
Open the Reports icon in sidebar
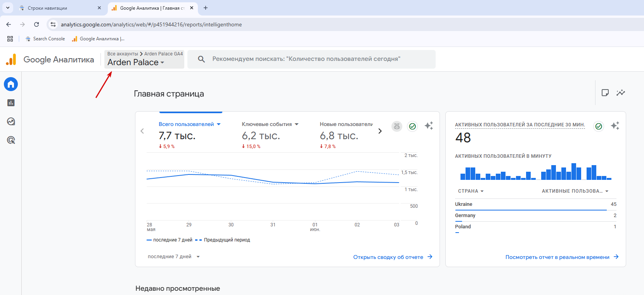point(11,103)
